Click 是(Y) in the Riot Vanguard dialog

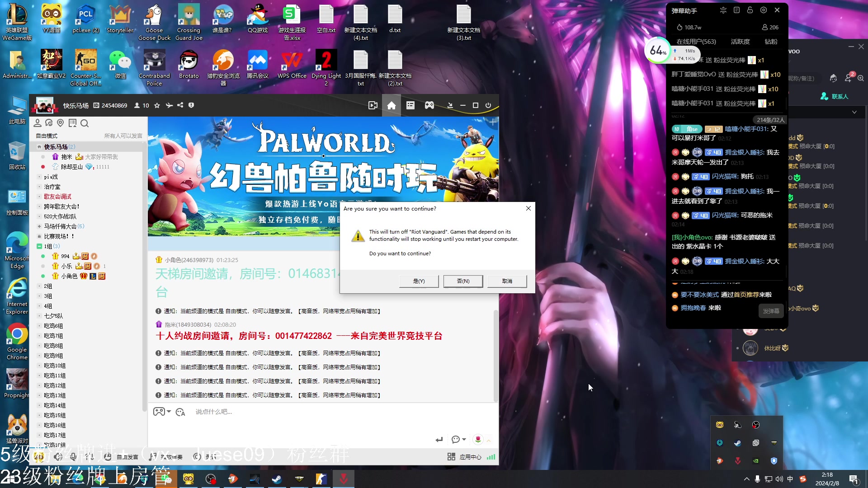(x=419, y=281)
